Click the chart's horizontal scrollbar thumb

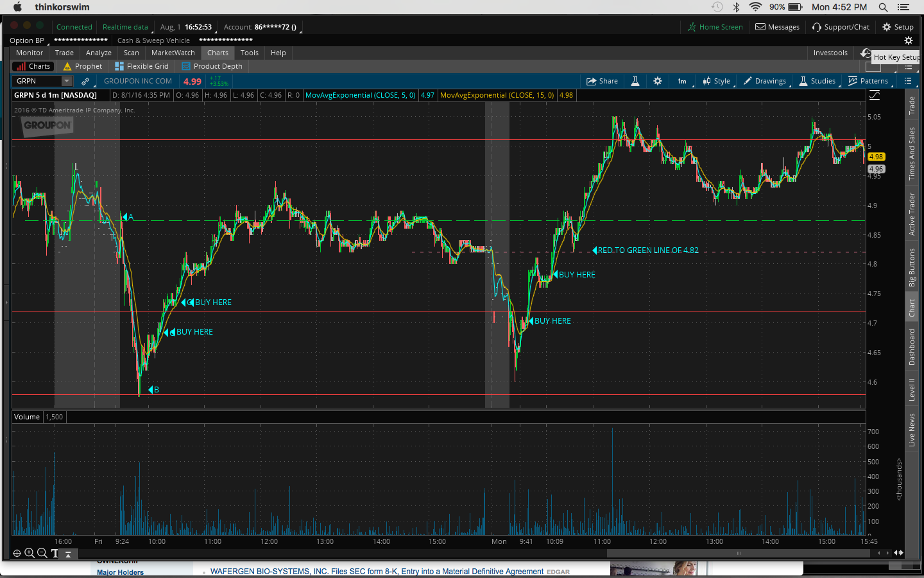(x=739, y=553)
